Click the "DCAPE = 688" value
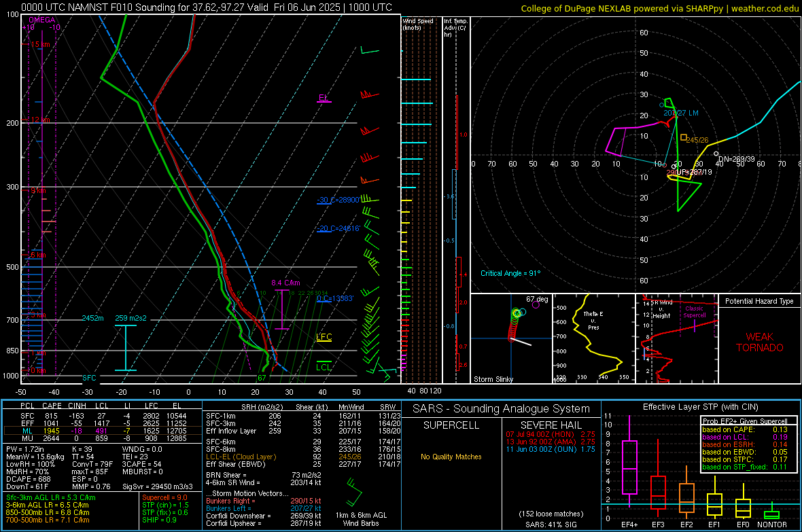Viewport: 802px width, 532px height. 29,479
